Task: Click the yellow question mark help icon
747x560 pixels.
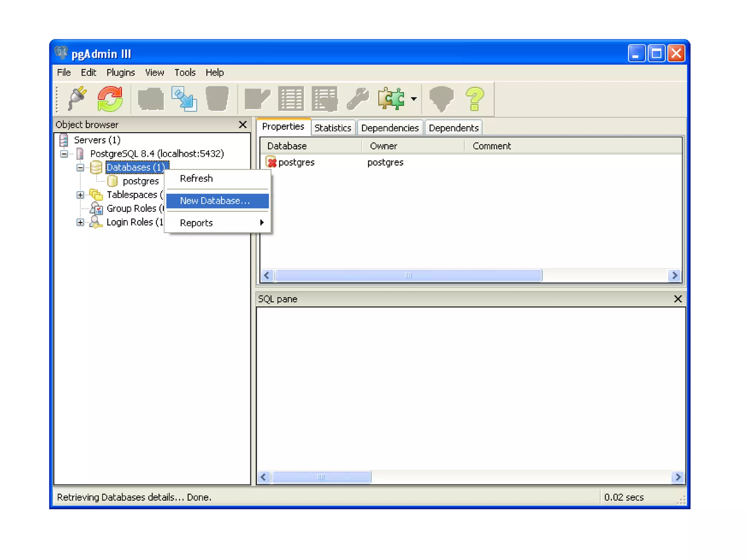Action: tap(475, 98)
